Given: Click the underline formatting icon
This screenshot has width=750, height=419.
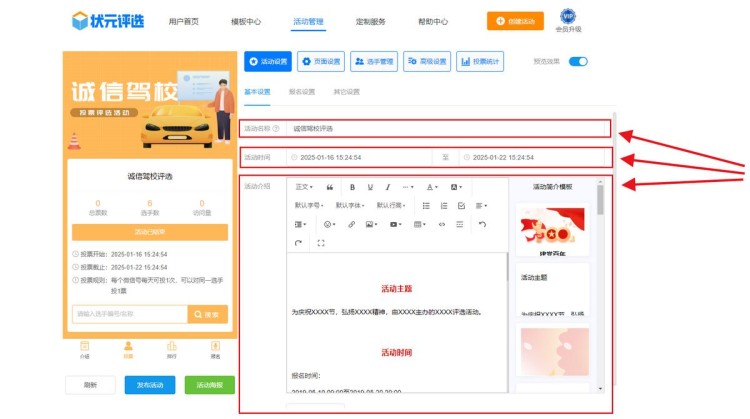Looking at the screenshot, I should (x=370, y=187).
